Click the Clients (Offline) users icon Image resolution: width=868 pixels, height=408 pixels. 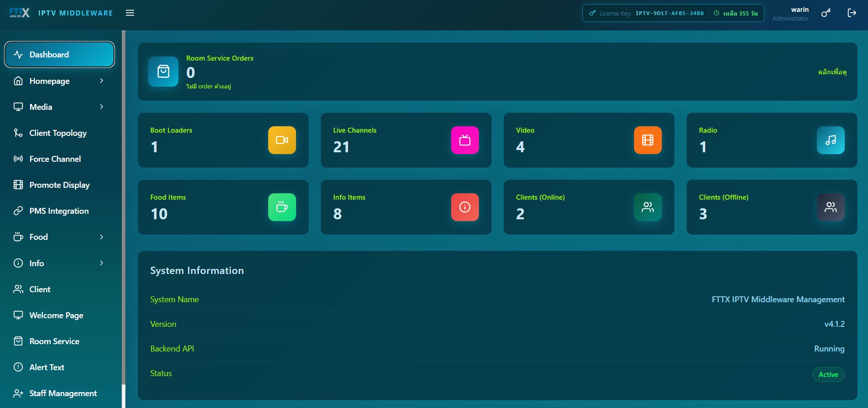tap(831, 207)
